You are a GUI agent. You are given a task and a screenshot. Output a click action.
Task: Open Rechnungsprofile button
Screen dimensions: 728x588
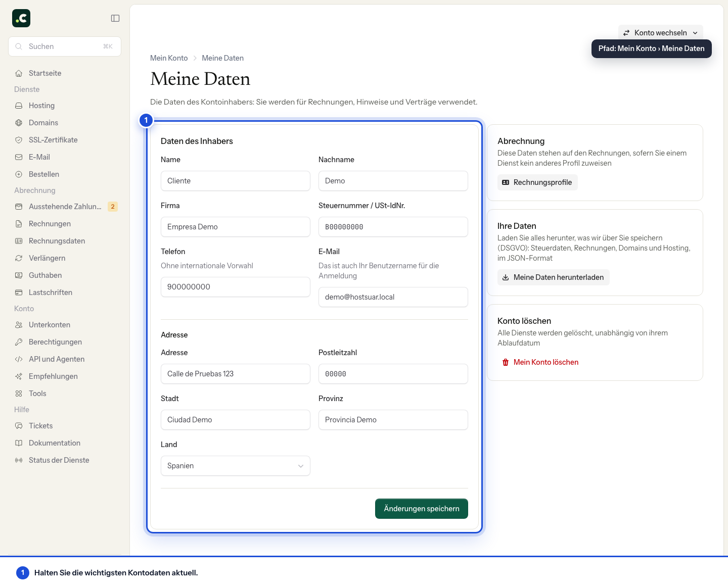[x=537, y=182]
